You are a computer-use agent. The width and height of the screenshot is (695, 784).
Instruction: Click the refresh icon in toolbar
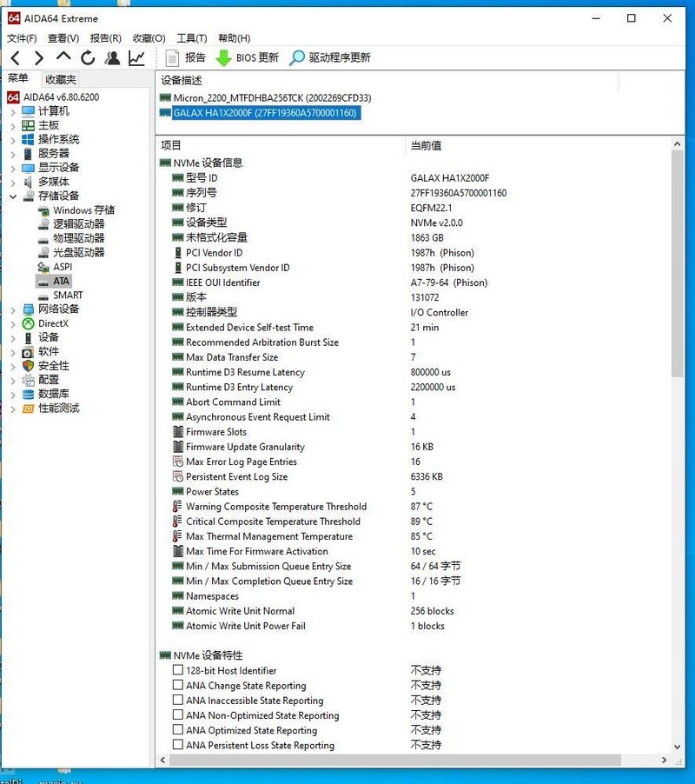[88, 58]
